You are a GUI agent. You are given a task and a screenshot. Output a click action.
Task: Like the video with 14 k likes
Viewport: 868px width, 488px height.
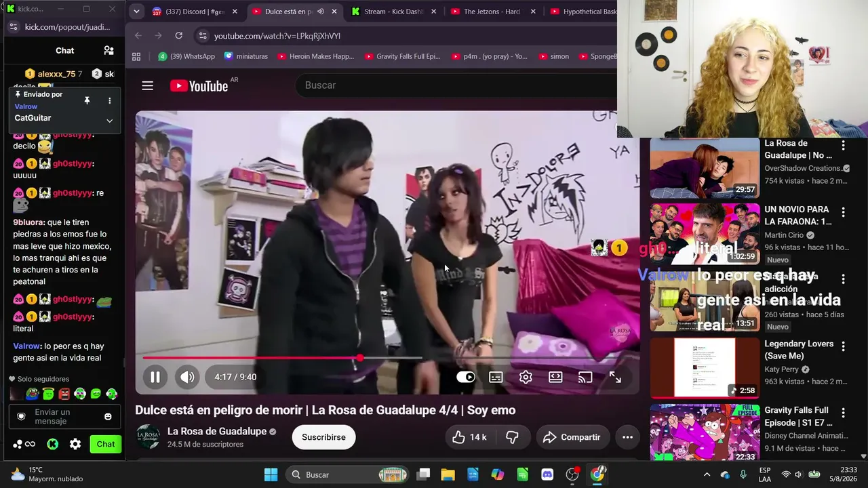pos(469,437)
